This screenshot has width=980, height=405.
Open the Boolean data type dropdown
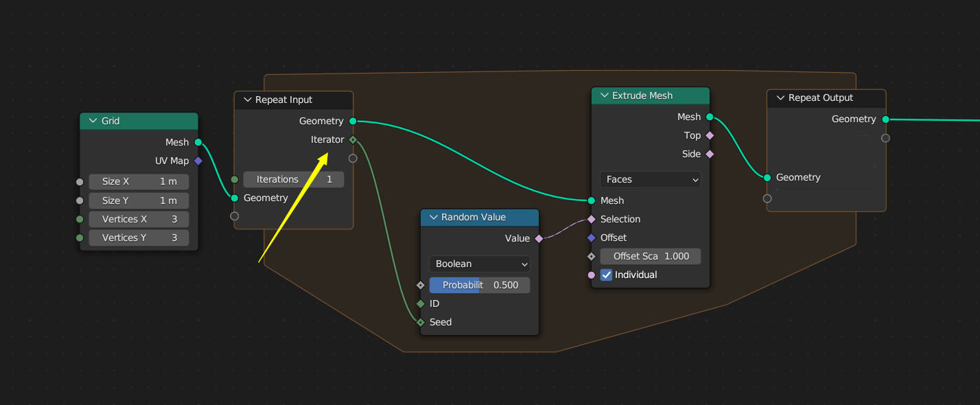coord(480,264)
